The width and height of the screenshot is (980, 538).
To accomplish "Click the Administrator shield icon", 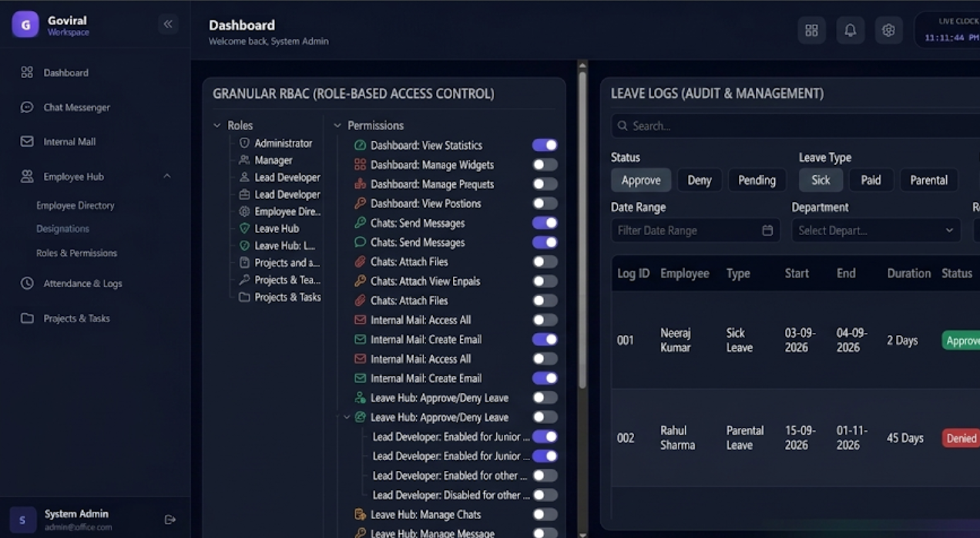I will [x=244, y=143].
